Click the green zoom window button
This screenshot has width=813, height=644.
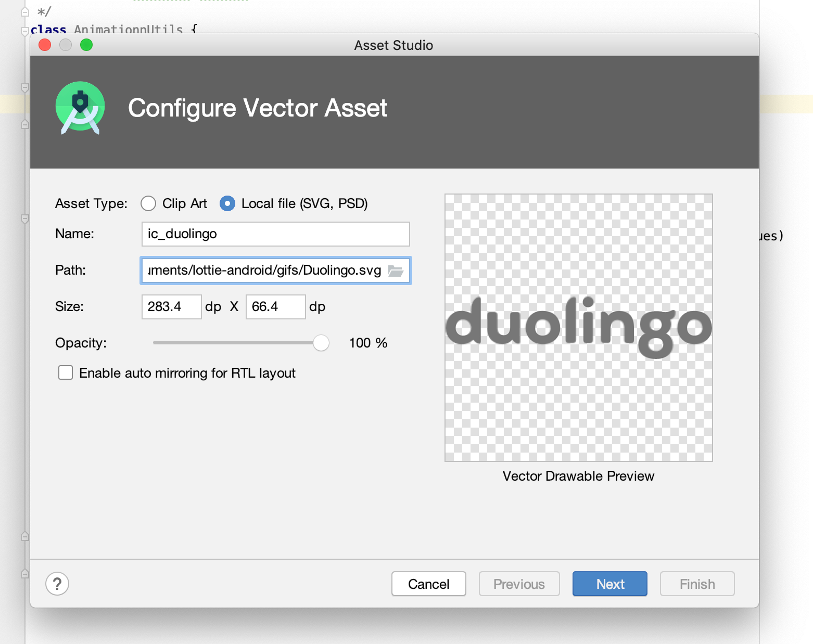point(86,45)
